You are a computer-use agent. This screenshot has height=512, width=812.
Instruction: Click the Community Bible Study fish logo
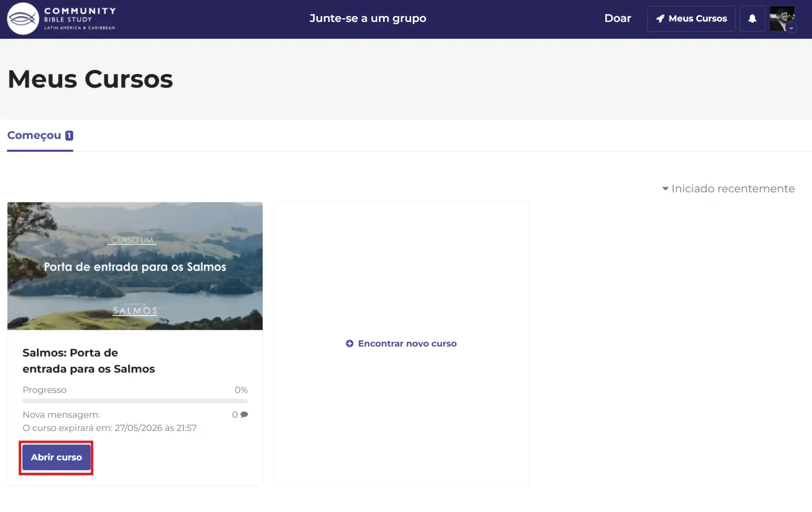tap(23, 19)
